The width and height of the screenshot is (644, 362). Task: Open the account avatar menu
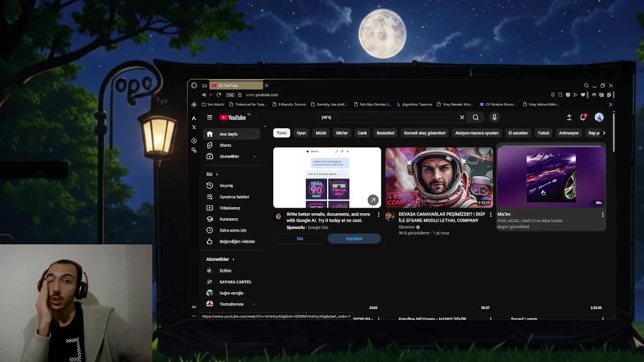(599, 117)
